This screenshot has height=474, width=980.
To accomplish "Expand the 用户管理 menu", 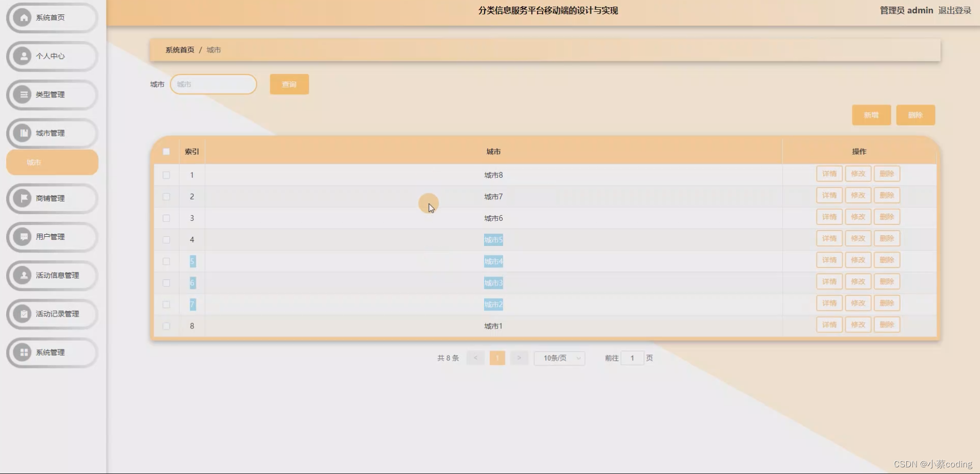I will coord(52,236).
